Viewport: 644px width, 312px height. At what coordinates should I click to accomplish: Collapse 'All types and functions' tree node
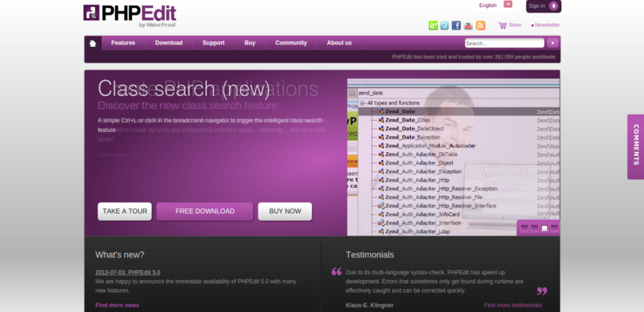point(362,103)
